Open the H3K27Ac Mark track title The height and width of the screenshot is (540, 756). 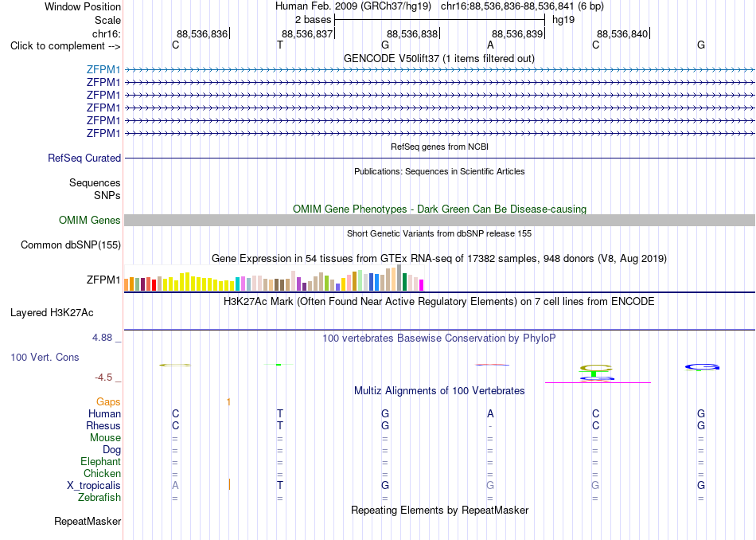tap(438, 302)
